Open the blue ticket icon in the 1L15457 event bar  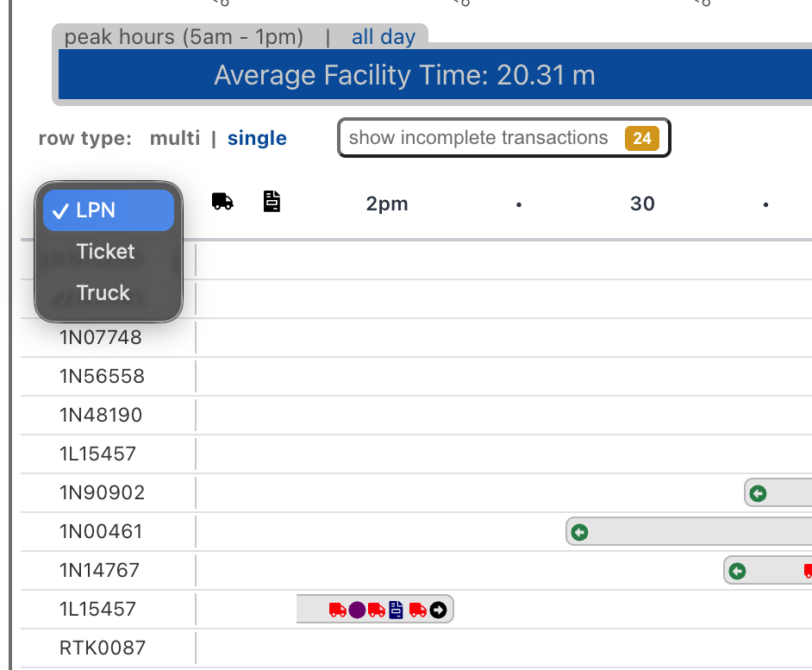(x=397, y=609)
